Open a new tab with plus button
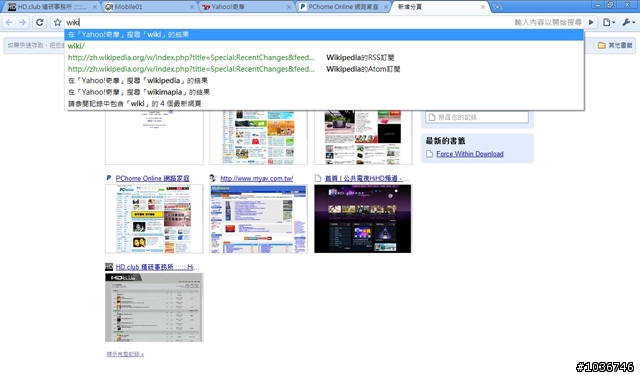Screen dimensions: 640x375 497,7
